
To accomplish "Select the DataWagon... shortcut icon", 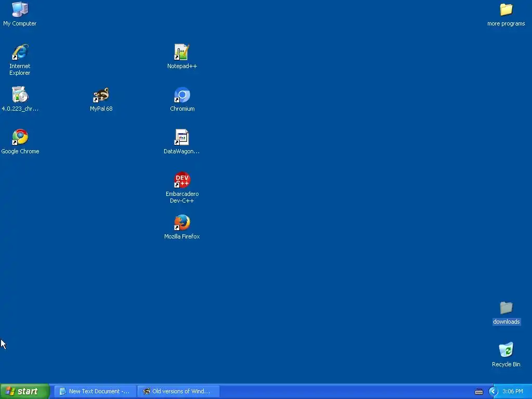I will pos(182,137).
